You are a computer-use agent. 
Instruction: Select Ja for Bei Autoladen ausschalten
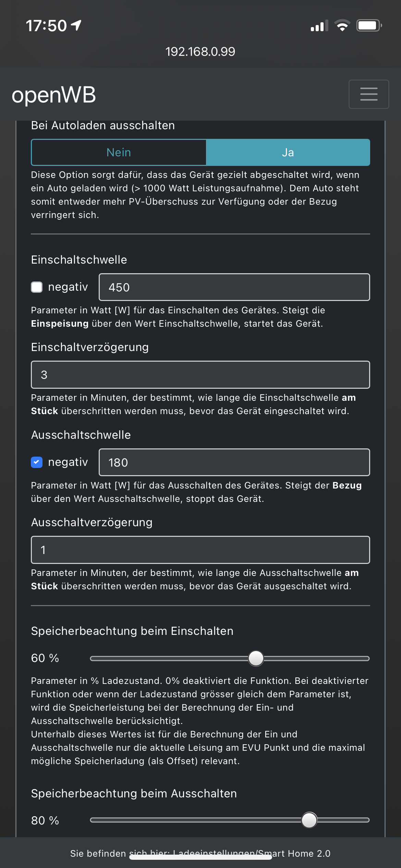pyautogui.click(x=288, y=153)
